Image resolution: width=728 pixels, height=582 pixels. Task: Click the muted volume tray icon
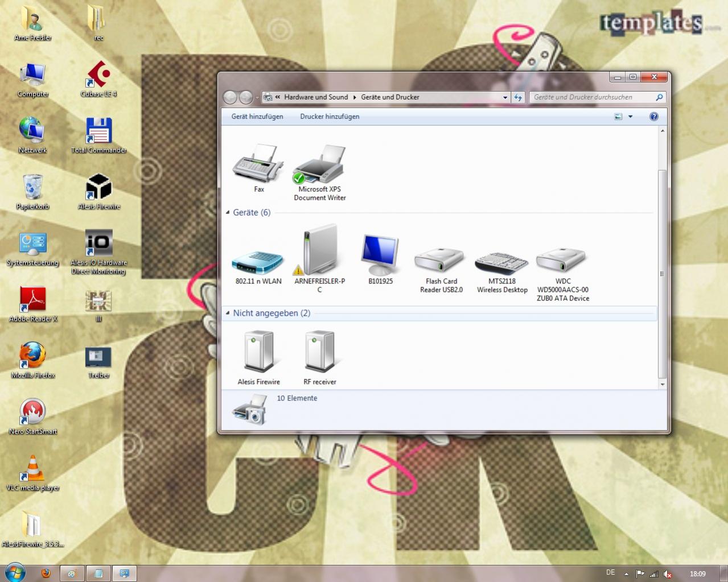(668, 574)
